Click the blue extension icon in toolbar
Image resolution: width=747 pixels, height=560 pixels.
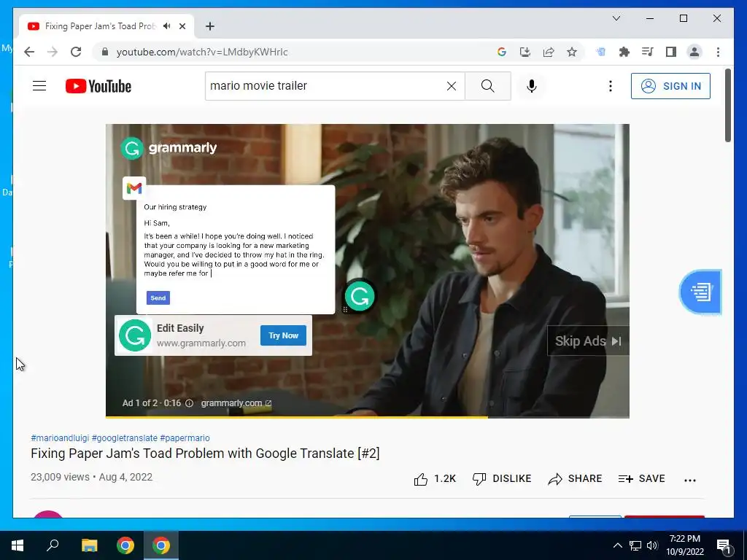tap(601, 52)
